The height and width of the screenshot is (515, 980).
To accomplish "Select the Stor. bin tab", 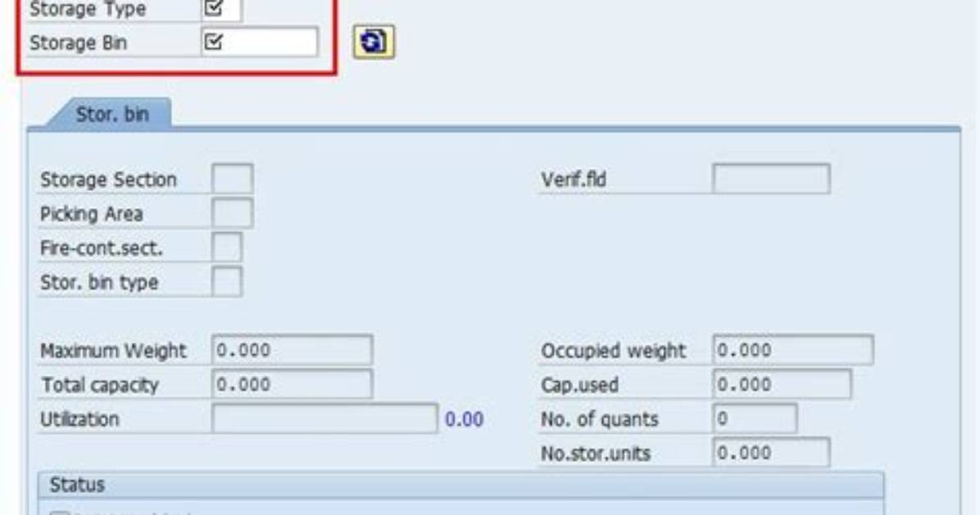I will [112, 114].
